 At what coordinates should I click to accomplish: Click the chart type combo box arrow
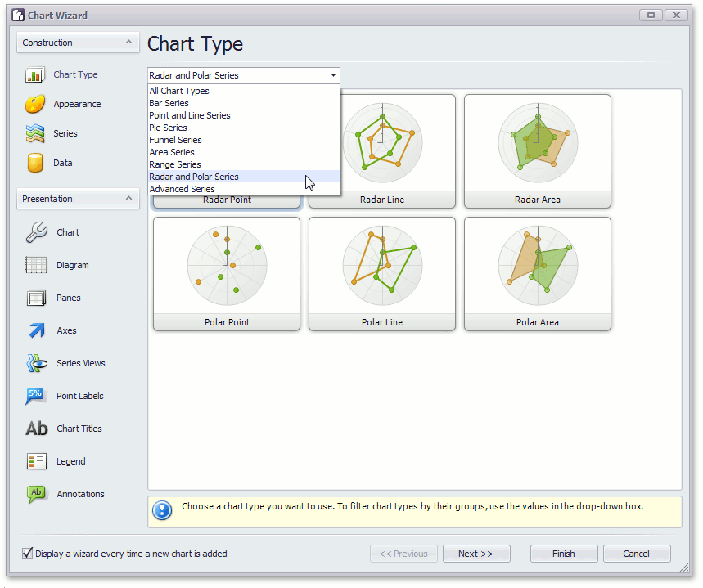coord(333,75)
